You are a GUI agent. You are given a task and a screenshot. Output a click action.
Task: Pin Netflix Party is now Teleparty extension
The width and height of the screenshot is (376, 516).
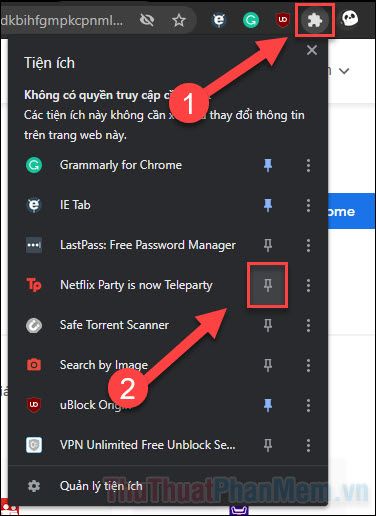point(268,285)
